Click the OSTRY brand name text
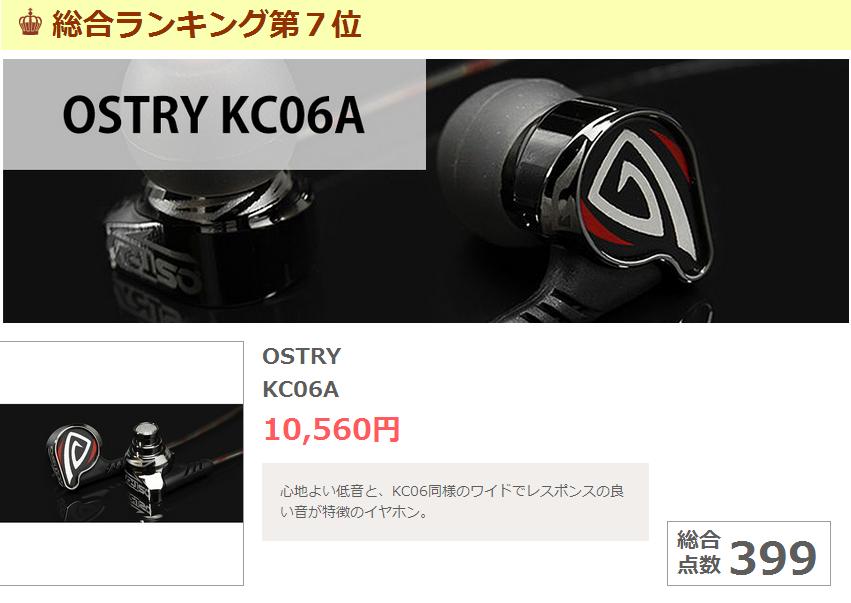This screenshot has height=603, width=851. click(x=301, y=357)
